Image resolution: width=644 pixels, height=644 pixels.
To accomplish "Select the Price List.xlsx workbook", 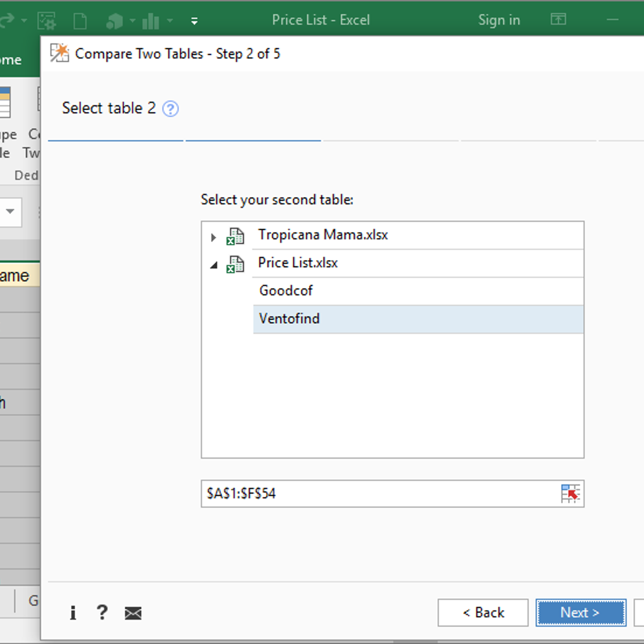I will (x=418, y=263).
